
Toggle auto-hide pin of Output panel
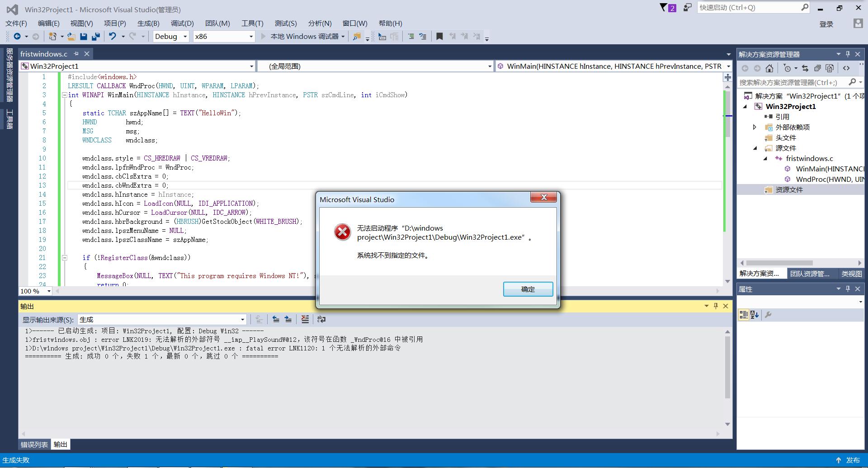coord(716,306)
